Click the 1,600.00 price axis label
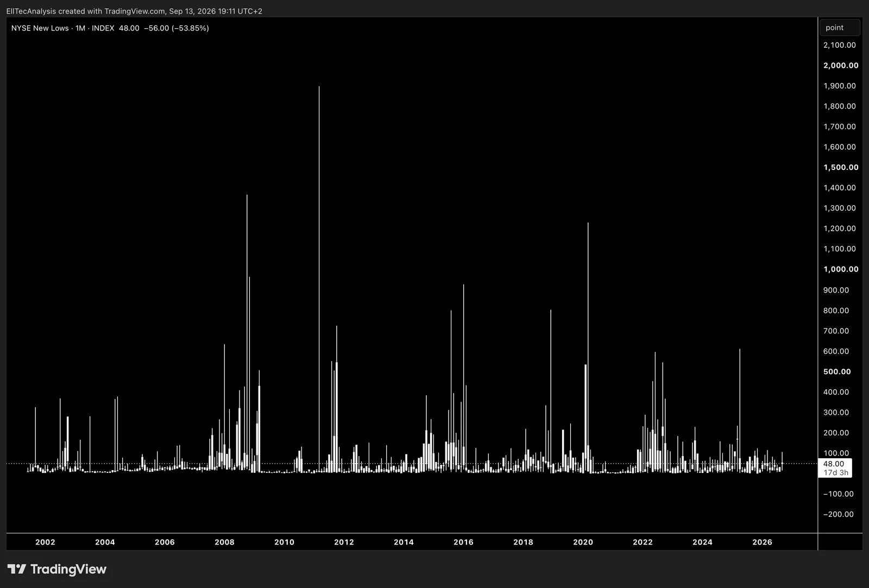 (x=840, y=147)
